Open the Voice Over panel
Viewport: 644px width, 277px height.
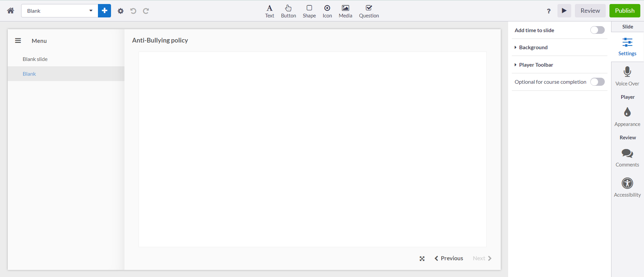(627, 76)
